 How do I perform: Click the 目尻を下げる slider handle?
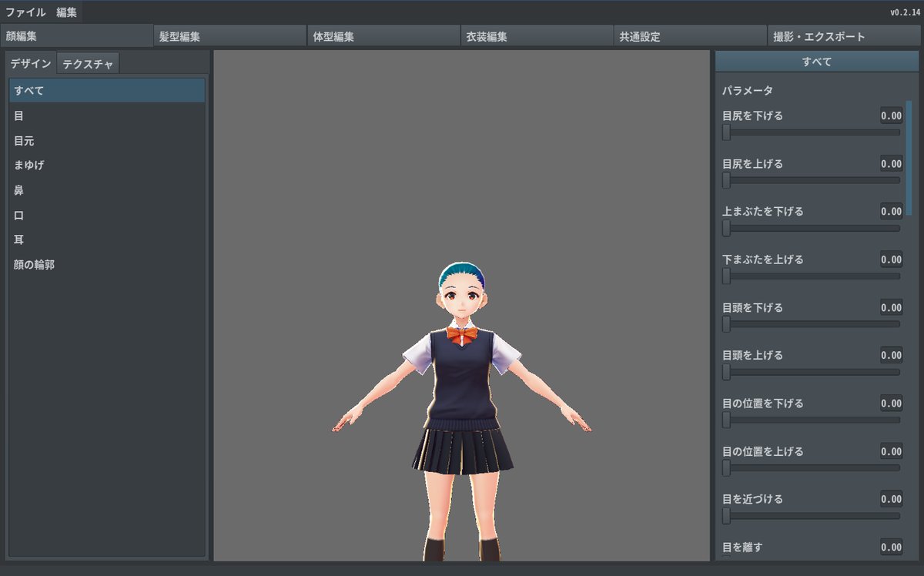[x=726, y=132]
